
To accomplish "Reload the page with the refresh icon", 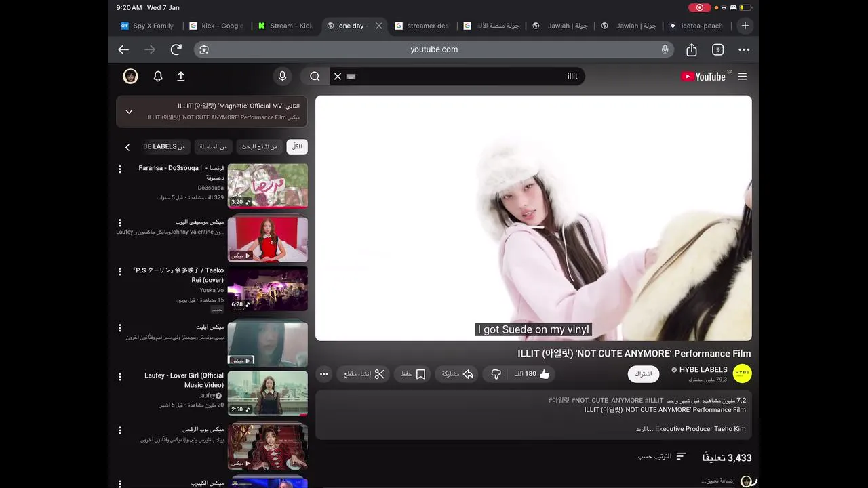I will pyautogui.click(x=176, y=49).
